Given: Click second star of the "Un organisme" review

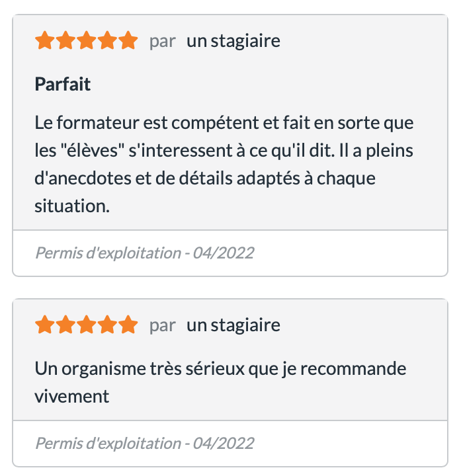Looking at the screenshot, I should [65, 325].
